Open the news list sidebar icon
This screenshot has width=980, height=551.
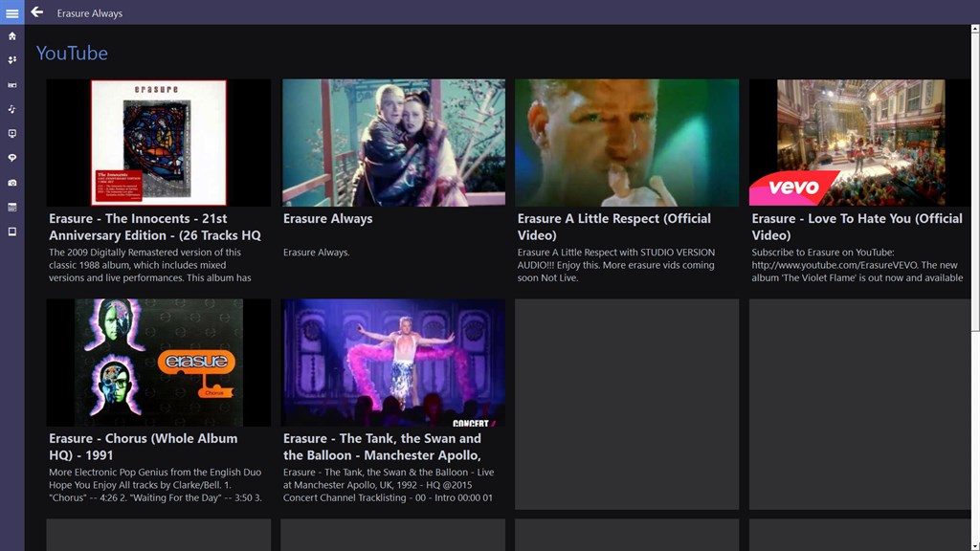point(11,207)
